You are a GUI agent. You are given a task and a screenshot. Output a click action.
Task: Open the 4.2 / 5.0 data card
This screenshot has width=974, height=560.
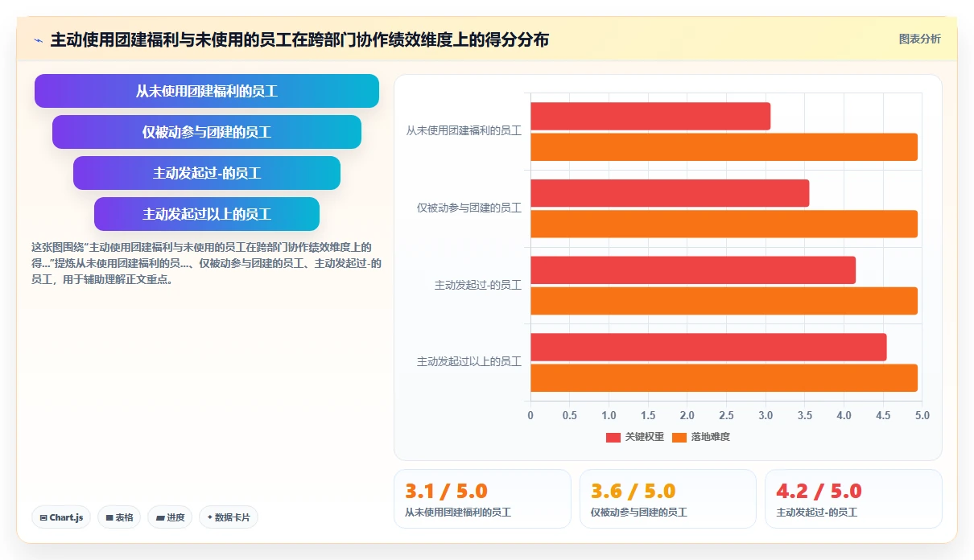(x=853, y=499)
